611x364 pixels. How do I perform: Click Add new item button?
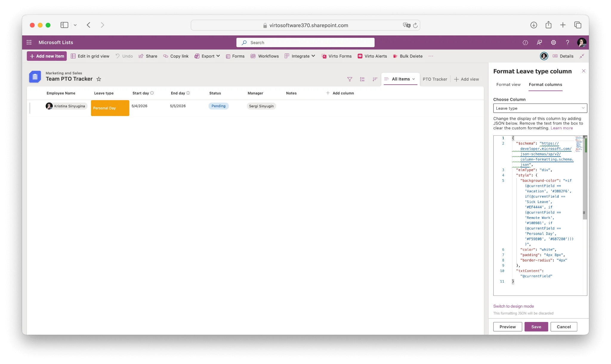click(47, 56)
